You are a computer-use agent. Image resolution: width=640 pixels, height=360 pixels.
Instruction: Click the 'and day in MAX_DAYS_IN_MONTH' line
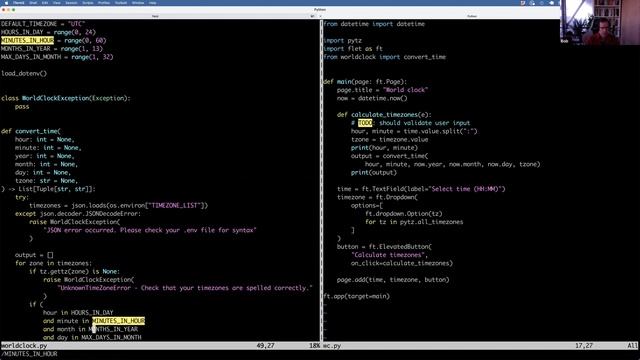point(92,338)
